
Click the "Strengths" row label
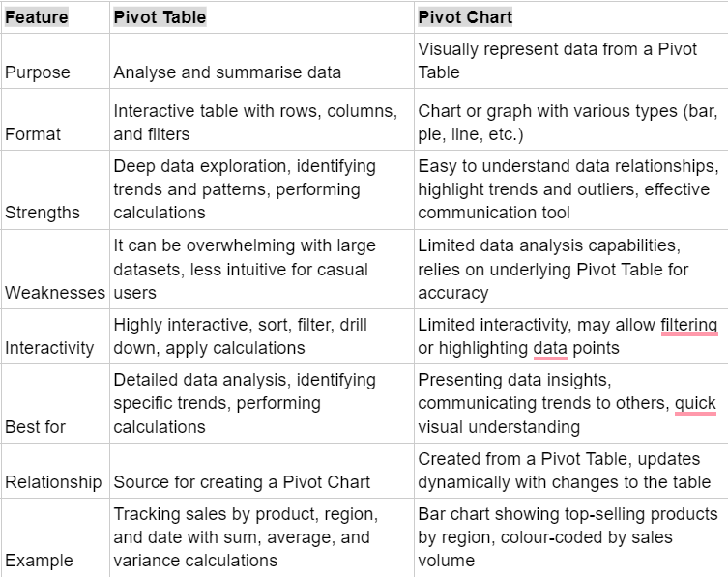coord(42,213)
